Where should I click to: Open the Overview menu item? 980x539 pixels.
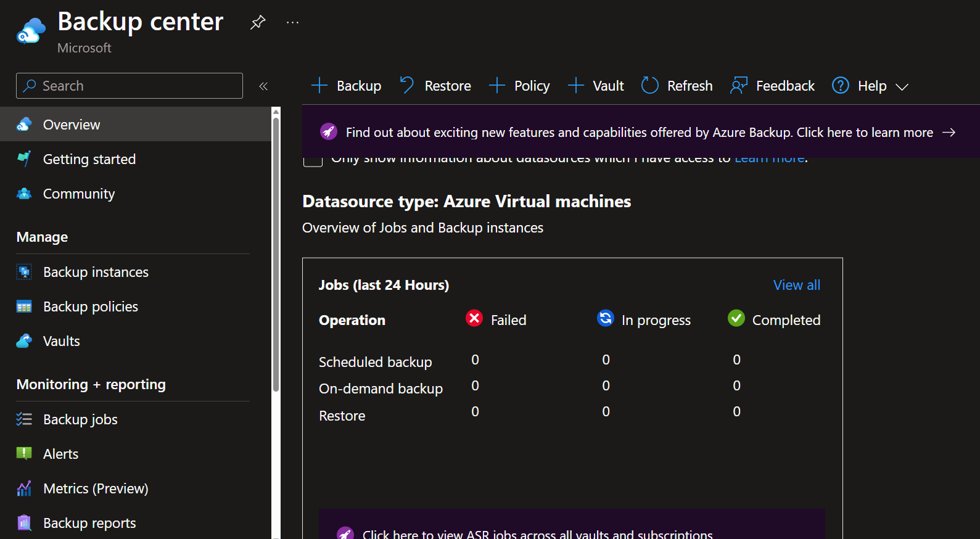[136, 125]
